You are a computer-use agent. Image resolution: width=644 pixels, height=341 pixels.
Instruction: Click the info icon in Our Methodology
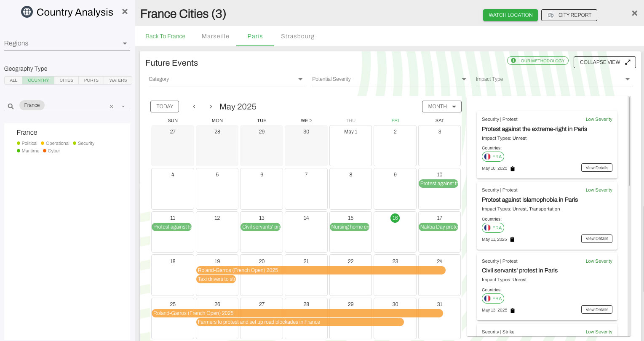pyautogui.click(x=513, y=61)
